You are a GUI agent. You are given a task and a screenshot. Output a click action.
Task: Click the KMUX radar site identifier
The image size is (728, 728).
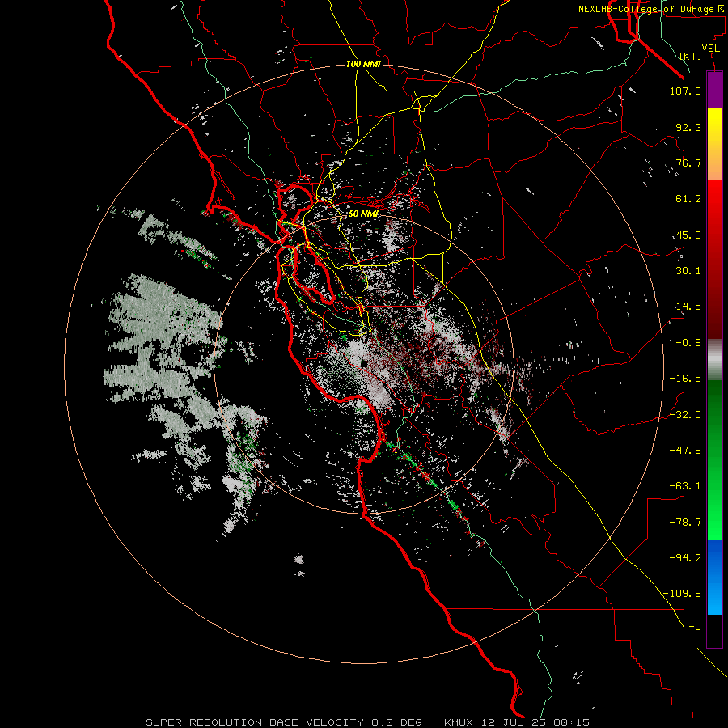point(459,722)
